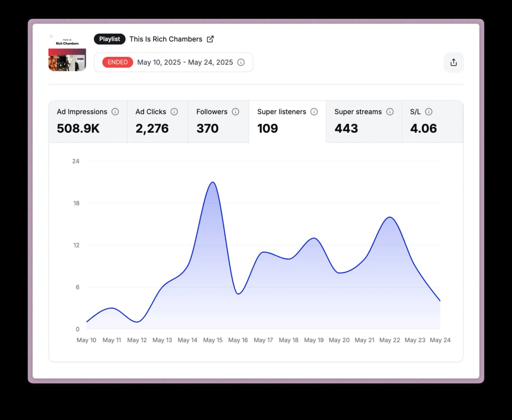This screenshot has width=512, height=420.
Task: Click the share export icon button
Action: [x=453, y=63]
